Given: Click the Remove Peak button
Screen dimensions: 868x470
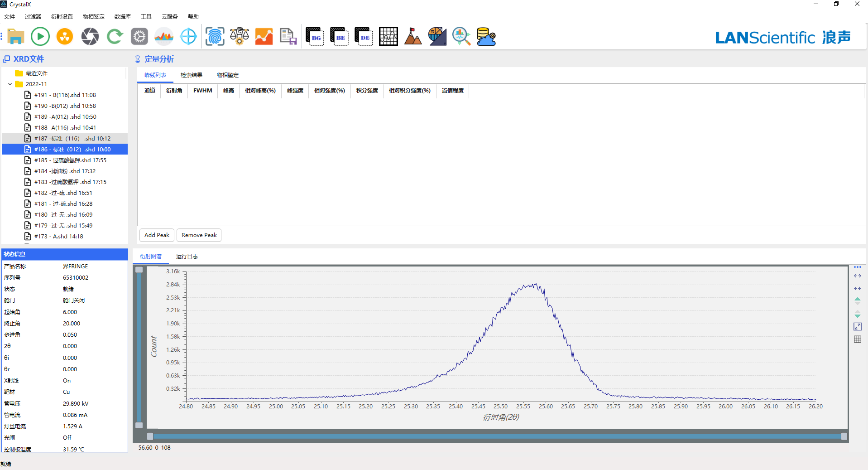Looking at the screenshot, I should click(x=199, y=235).
